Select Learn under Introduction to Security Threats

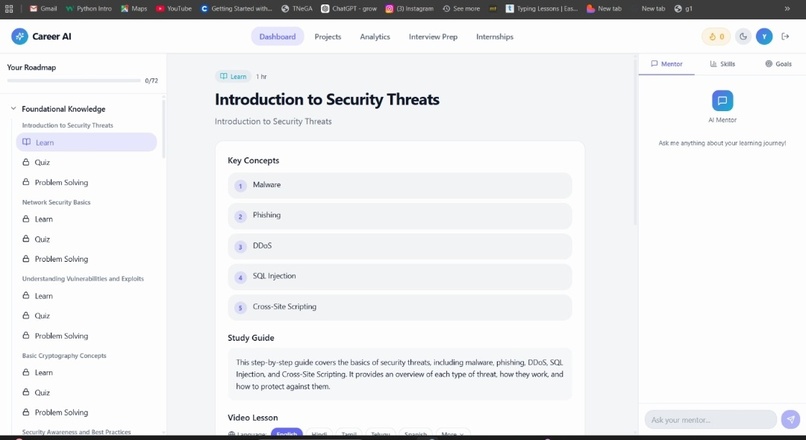tap(86, 142)
